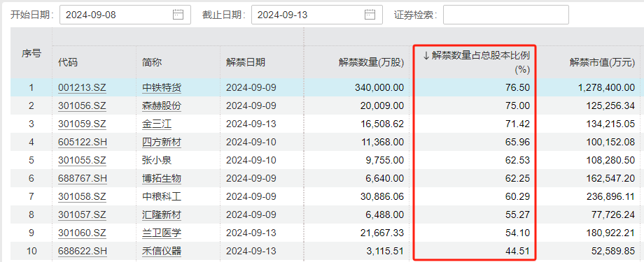Open the 金三江 stock link

click(x=157, y=124)
